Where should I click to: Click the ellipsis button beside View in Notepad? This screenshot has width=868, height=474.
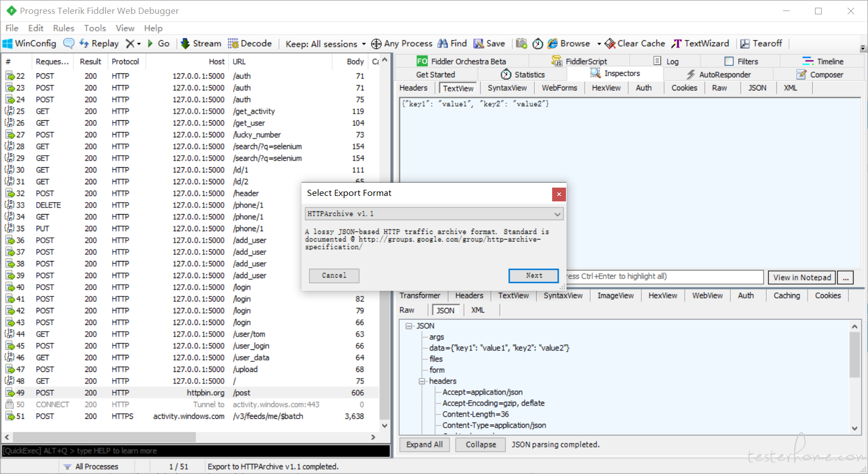[845, 277]
